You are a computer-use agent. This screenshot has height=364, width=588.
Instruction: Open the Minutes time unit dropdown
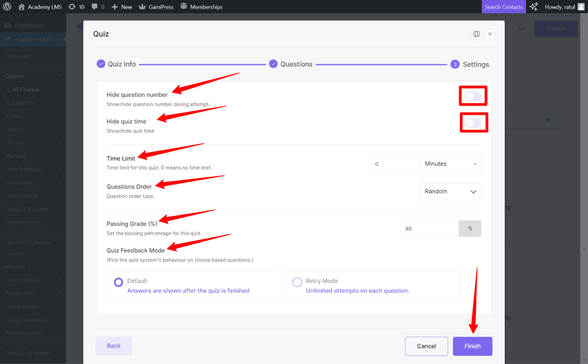[x=450, y=164]
